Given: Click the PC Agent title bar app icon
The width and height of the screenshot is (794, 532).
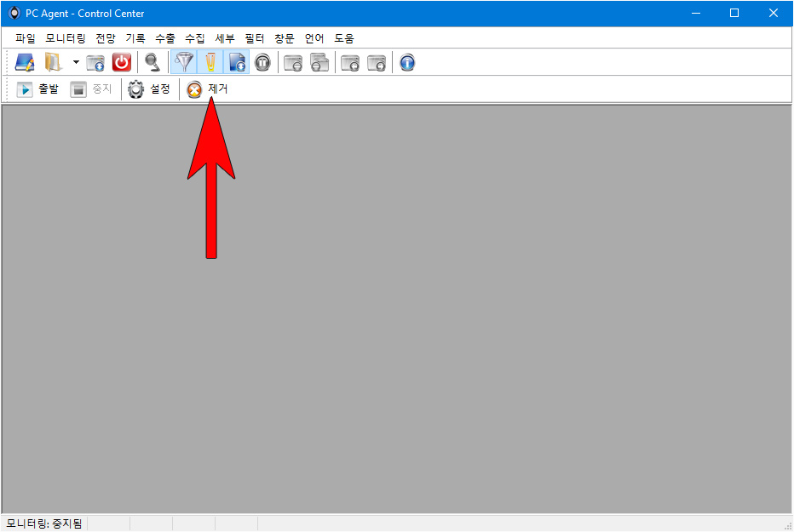Looking at the screenshot, I should coord(14,13).
